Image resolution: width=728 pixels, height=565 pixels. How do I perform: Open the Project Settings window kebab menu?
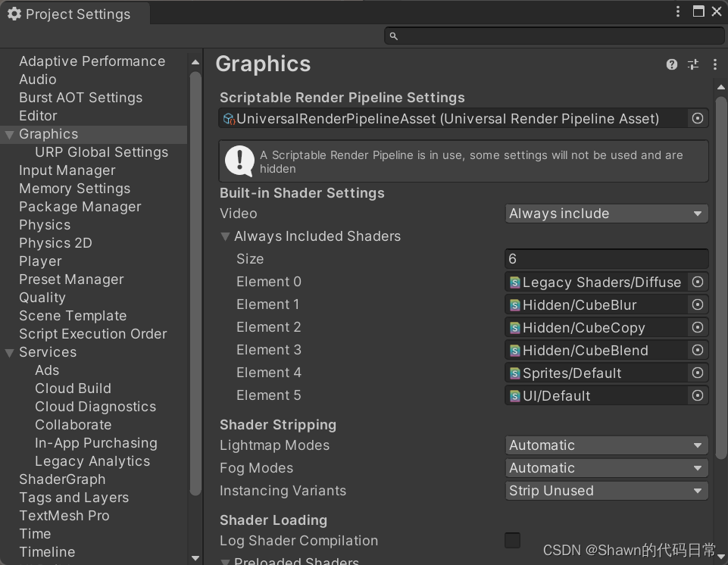pos(678,11)
